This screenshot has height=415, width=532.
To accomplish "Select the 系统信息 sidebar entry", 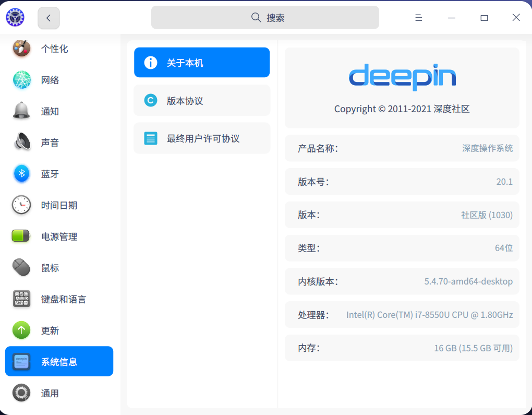I will pos(59,361).
